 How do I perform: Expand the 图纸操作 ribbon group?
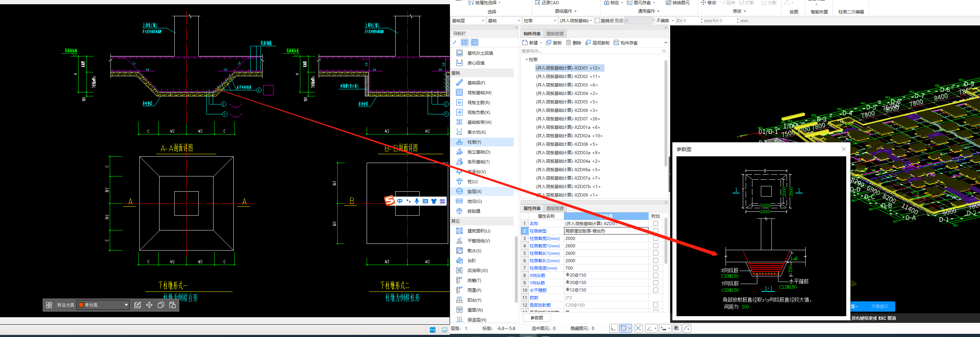pyautogui.click(x=566, y=11)
